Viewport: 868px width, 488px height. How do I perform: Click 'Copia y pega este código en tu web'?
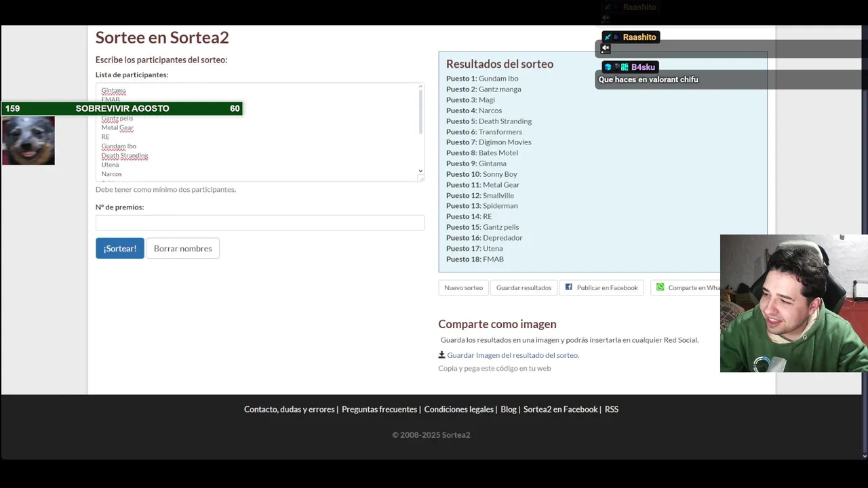pos(494,368)
